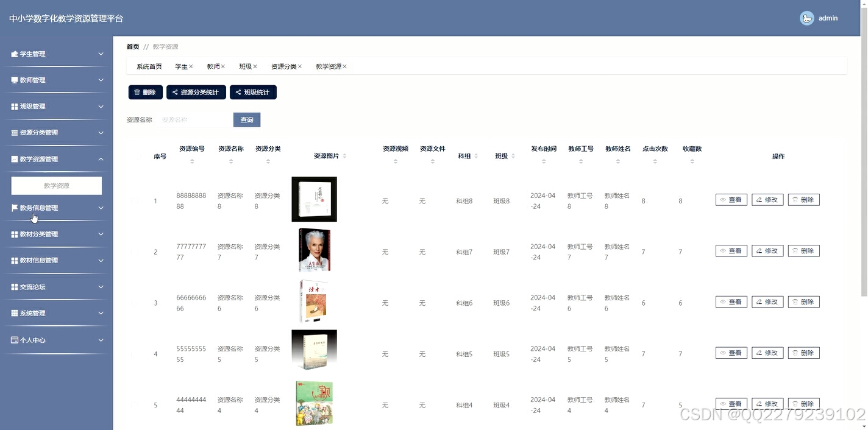868x430 pixels.
Task: Open the admin avatar icon at top right
Action: [x=807, y=18]
